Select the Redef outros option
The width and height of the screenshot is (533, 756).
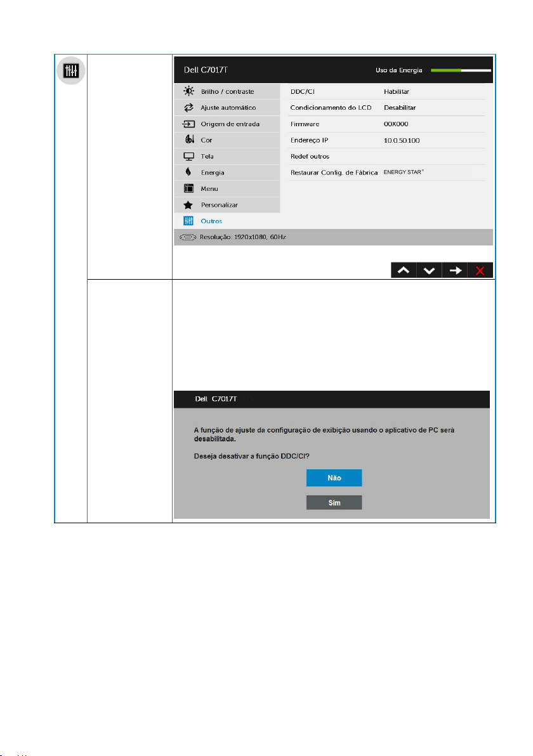pyautogui.click(x=310, y=156)
